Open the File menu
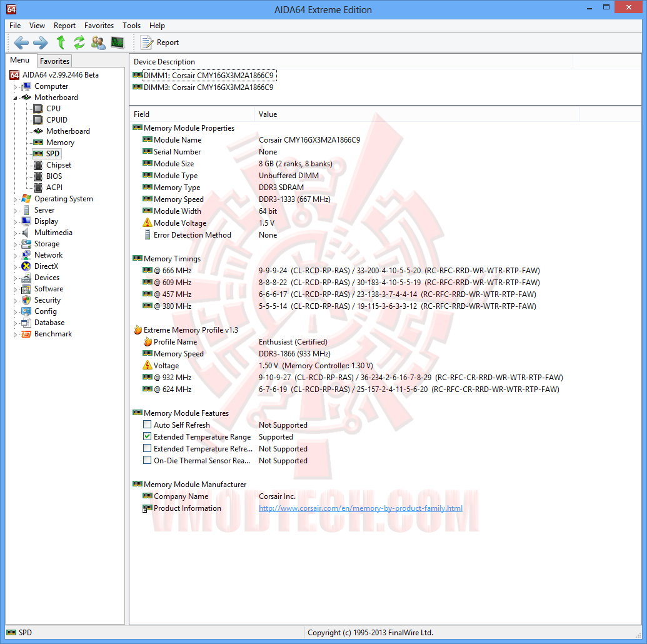647x644 pixels. click(x=15, y=26)
